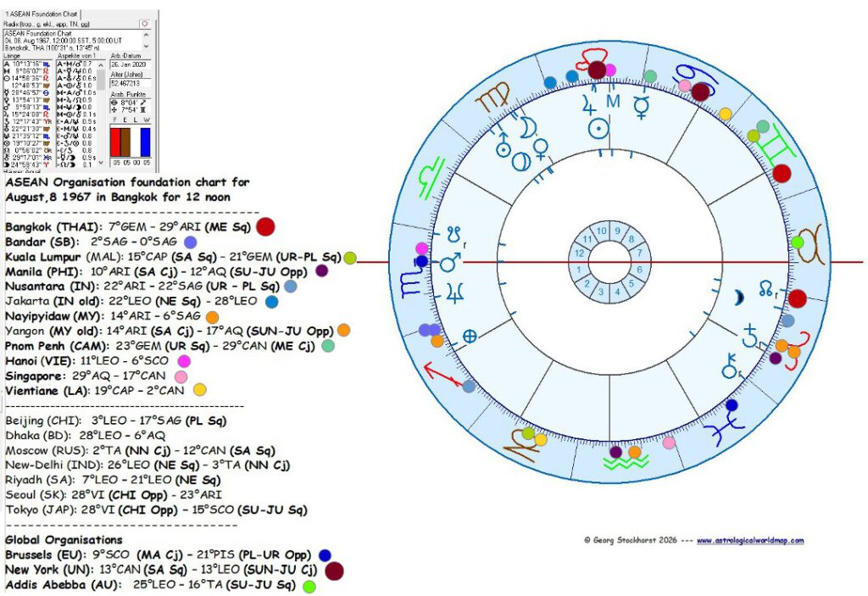Image resolution: width=868 pixels, height=596 pixels.
Task: Click the small circle icon button beside Radix line
Action: click(x=145, y=24)
